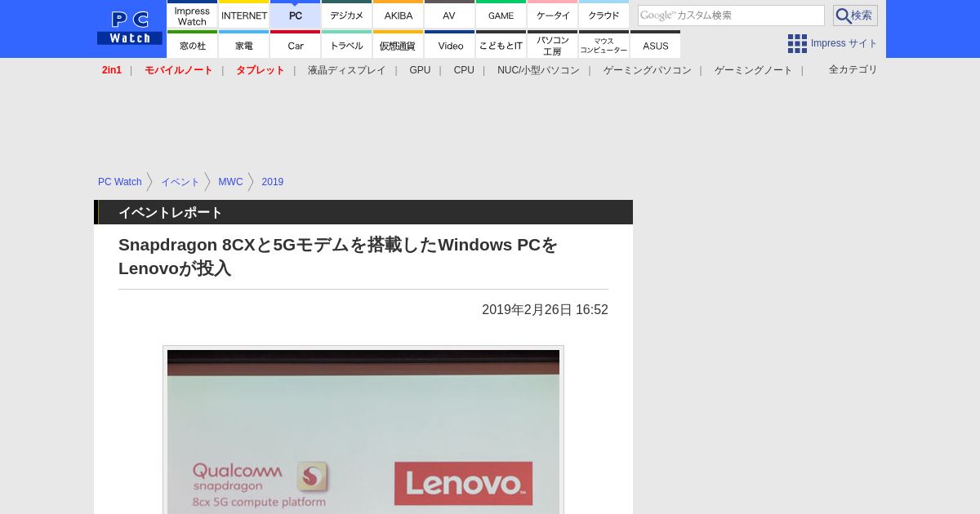Open the トラベル Watch tab
Screen dimensions: 980x514
coord(347,45)
